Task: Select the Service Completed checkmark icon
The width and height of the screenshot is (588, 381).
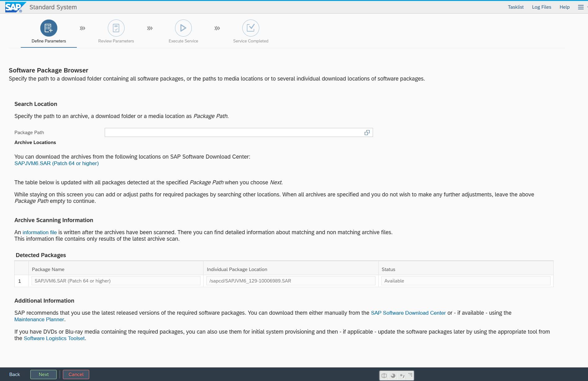Action: 251,28
